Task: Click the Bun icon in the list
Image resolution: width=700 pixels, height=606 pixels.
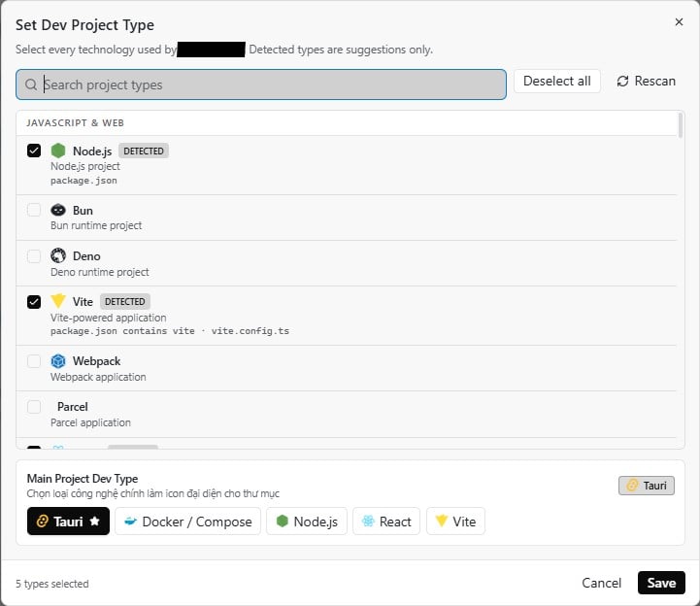Action: tap(58, 210)
